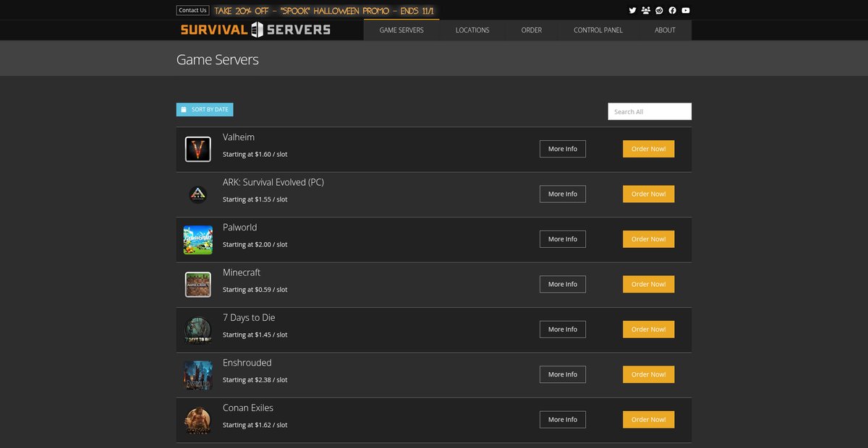The height and width of the screenshot is (448, 868).
Task: Open the Order nav tab
Action: point(532,30)
